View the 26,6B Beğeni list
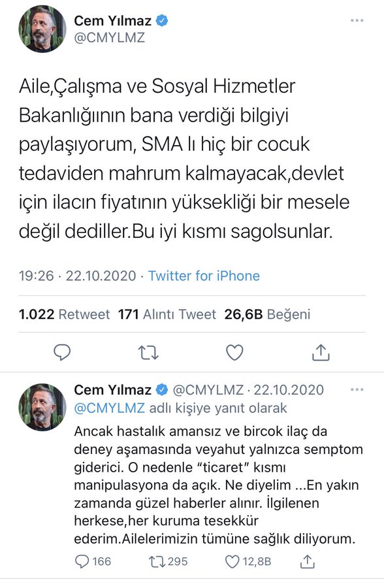The image size is (384, 588). point(267,314)
